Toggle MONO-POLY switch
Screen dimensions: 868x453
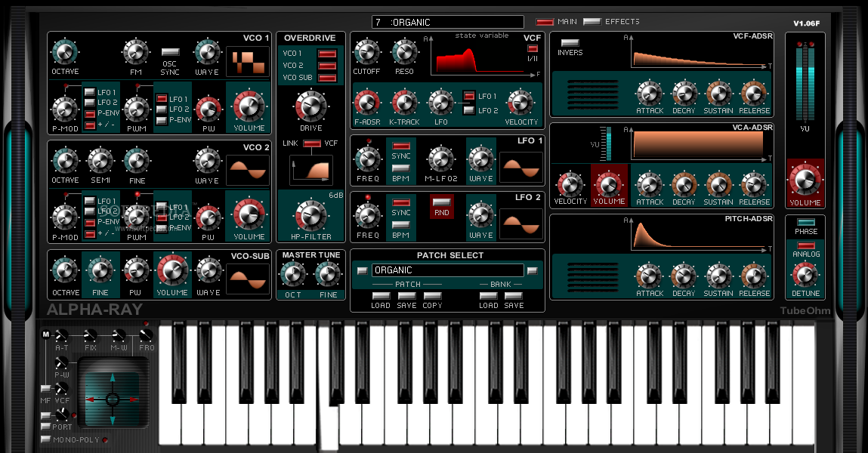pyautogui.click(x=46, y=439)
